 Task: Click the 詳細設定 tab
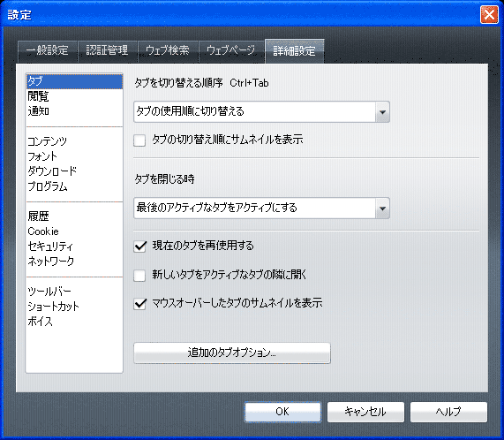[x=295, y=51]
